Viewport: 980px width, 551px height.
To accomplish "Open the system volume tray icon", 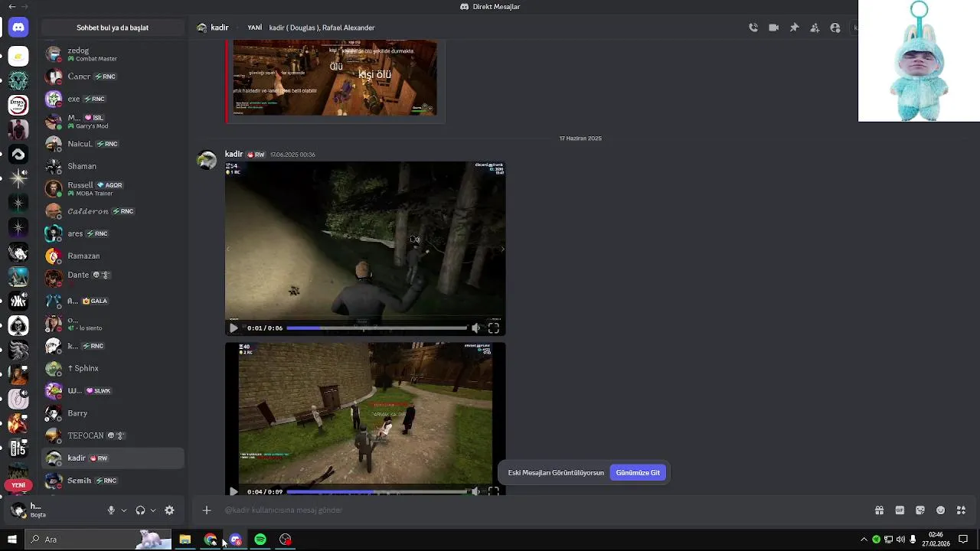I will pyautogui.click(x=900, y=540).
